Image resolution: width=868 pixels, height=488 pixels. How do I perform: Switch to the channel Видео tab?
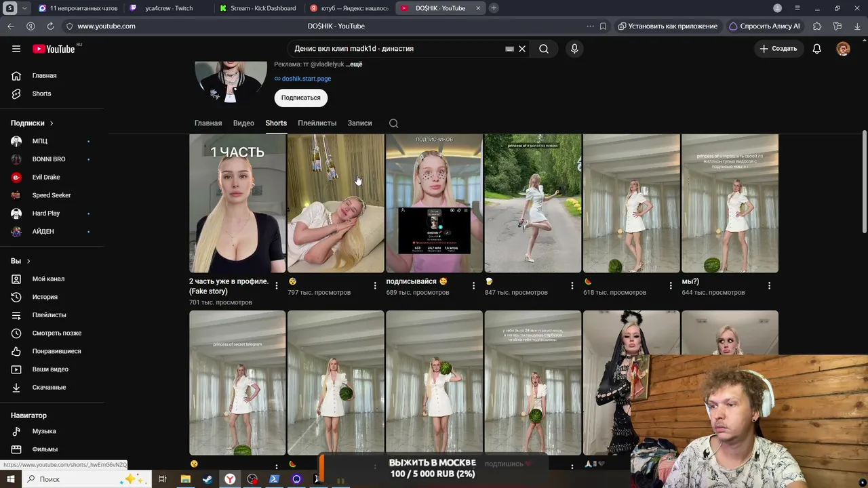click(x=243, y=123)
